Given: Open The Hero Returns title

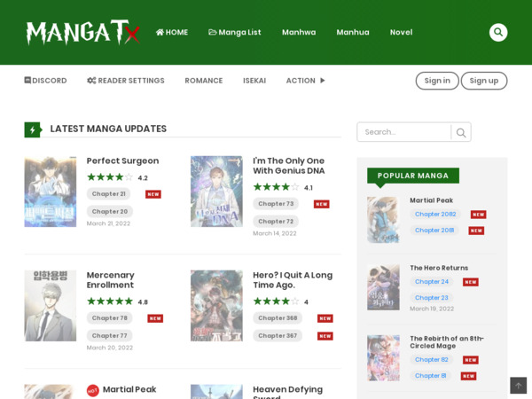Looking at the screenshot, I should [x=439, y=268].
